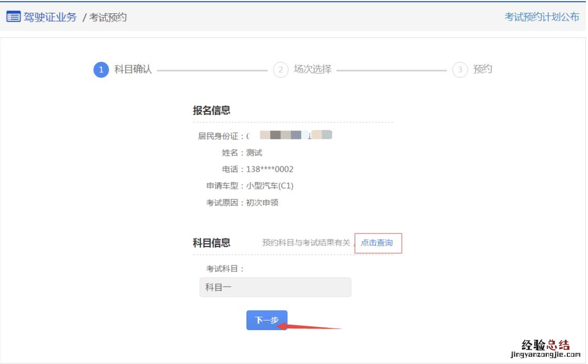Image resolution: width=588 pixels, height=364 pixels.
Task: Click the exam reason 初次申领
Action: [x=262, y=203]
